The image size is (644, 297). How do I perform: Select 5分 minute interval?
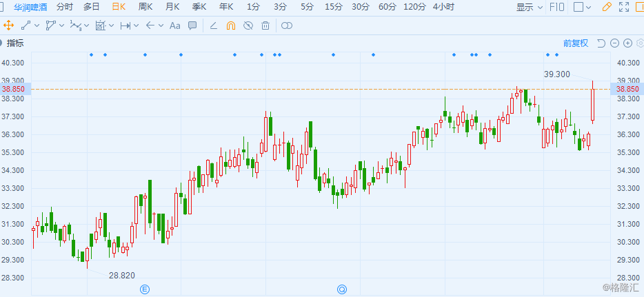[307, 7]
